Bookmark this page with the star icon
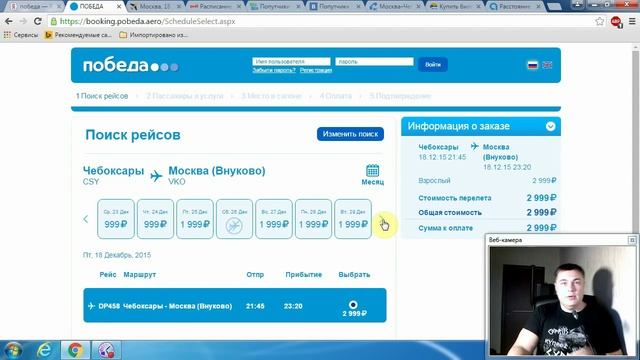640x360 pixels. click(x=599, y=21)
